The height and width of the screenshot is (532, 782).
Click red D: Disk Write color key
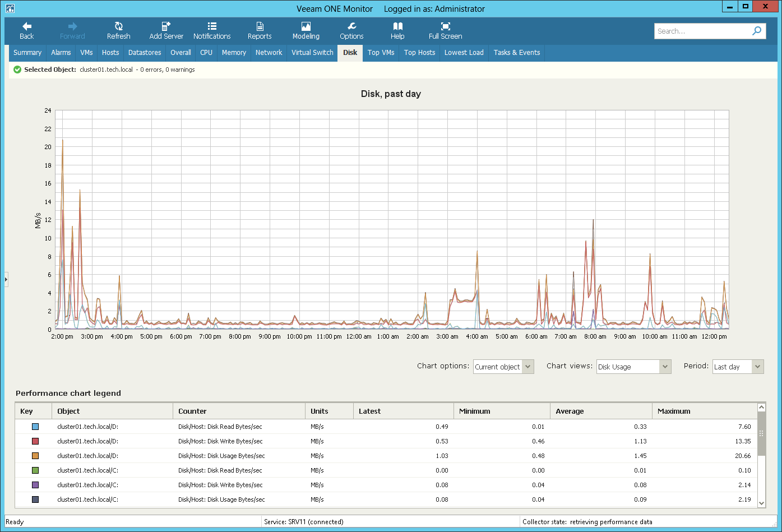pos(35,441)
